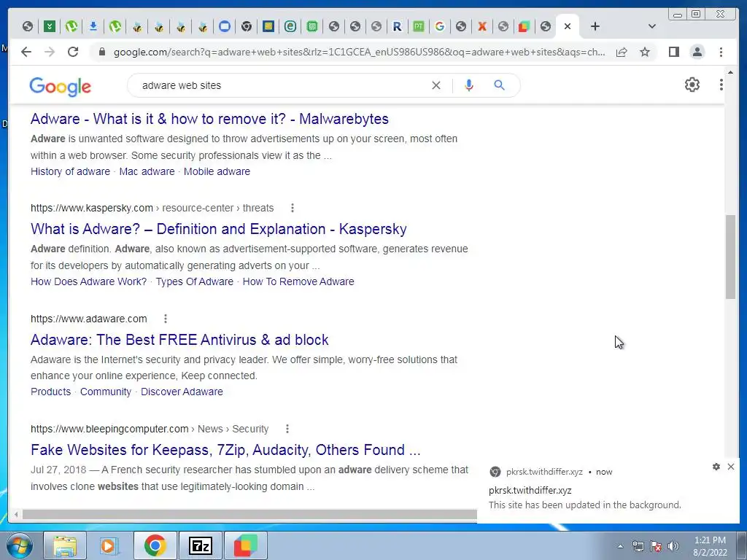The height and width of the screenshot is (560, 747).
Task: Switch to the blue download-arrow tab
Action: point(93,26)
